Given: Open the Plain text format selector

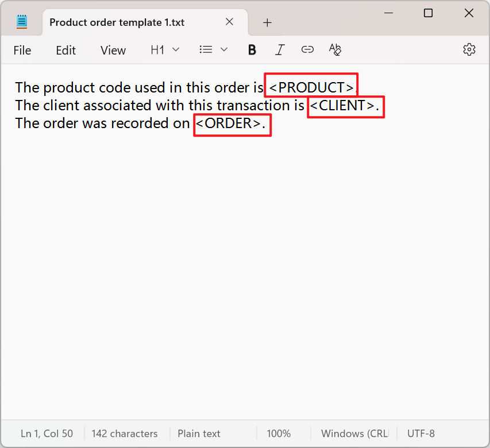Looking at the screenshot, I should (199, 433).
